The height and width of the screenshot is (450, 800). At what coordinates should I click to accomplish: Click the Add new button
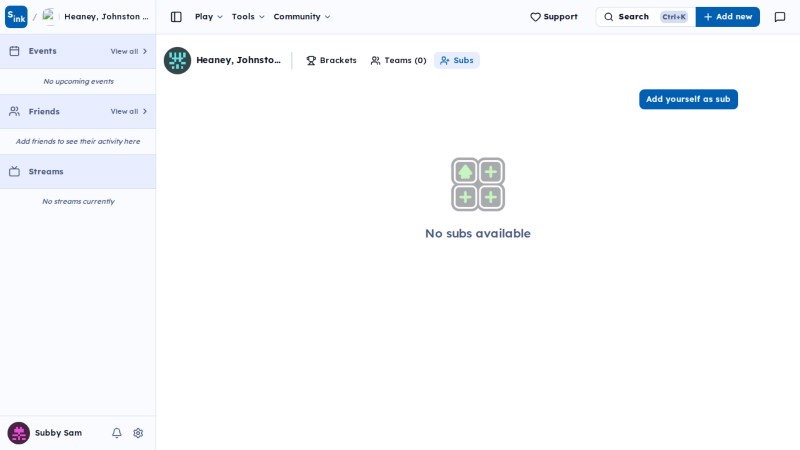click(x=728, y=17)
